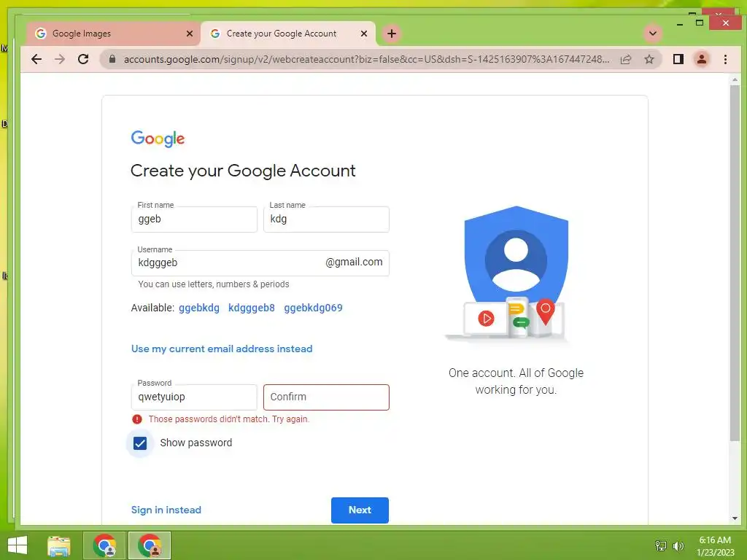This screenshot has width=747, height=560.
Task: Click the browser forward arrow
Action: (x=60, y=59)
